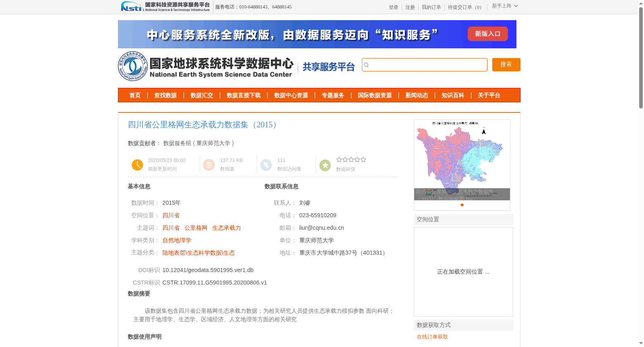Open the Sichuan ecological capacity map thumbnail

pos(462,160)
